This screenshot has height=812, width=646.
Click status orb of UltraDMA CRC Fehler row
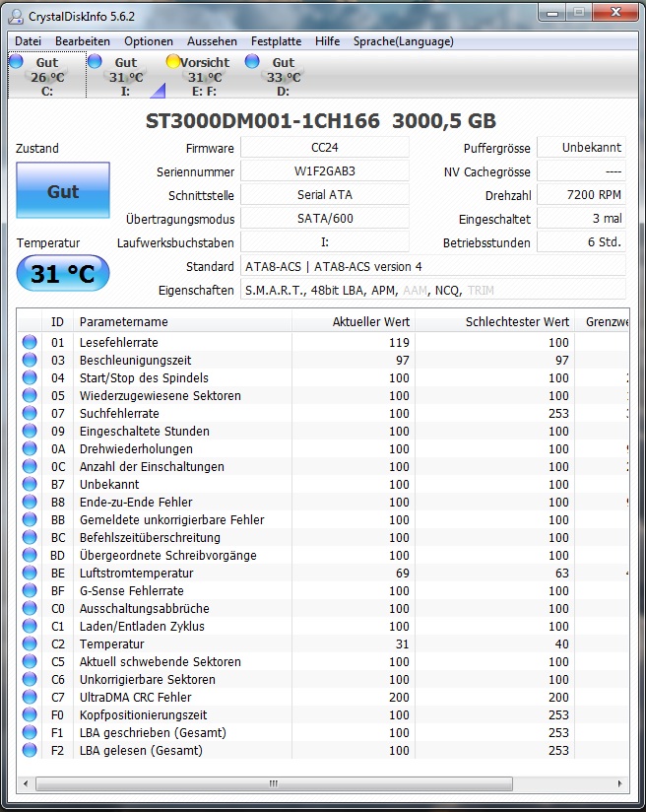[30, 697]
